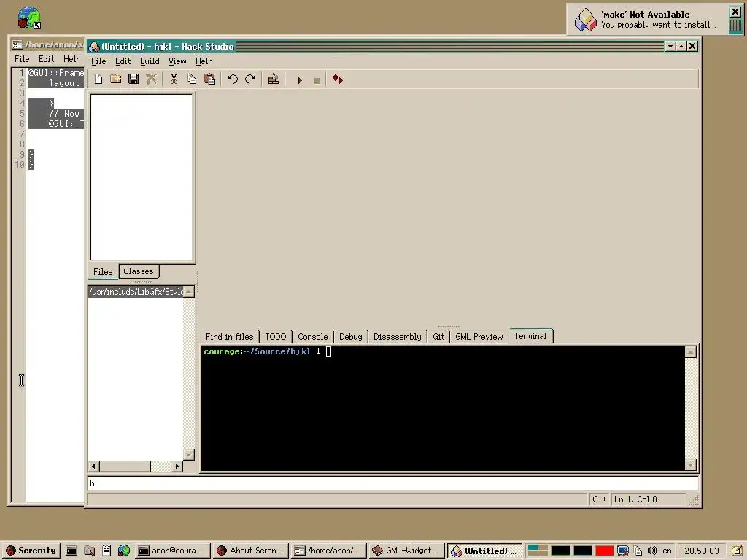Open the View menu
Image resolution: width=747 pixels, height=560 pixels.
[x=177, y=61]
